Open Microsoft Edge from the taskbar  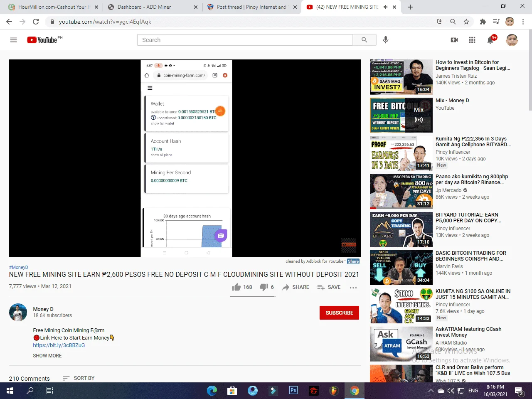tap(212, 391)
